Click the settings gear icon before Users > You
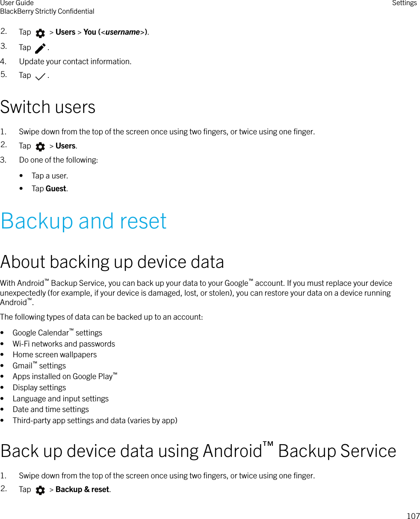420x519 pixels. pyautogui.click(x=40, y=33)
